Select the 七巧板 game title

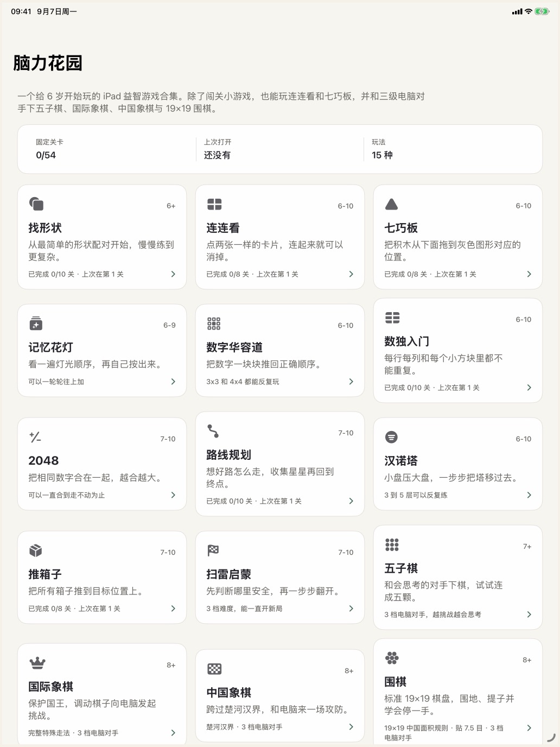click(x=401, y=228)
